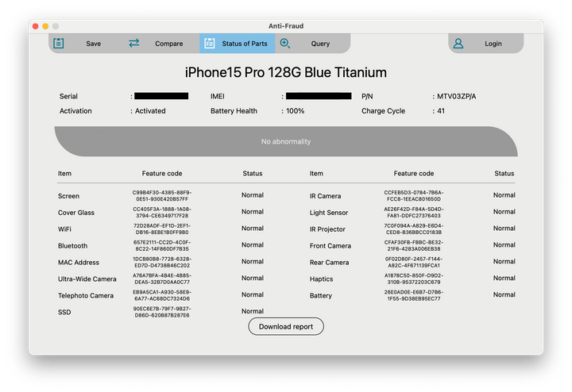Minimize the Anti-Fraud window

pyautogui.click(x=45, y=26)
